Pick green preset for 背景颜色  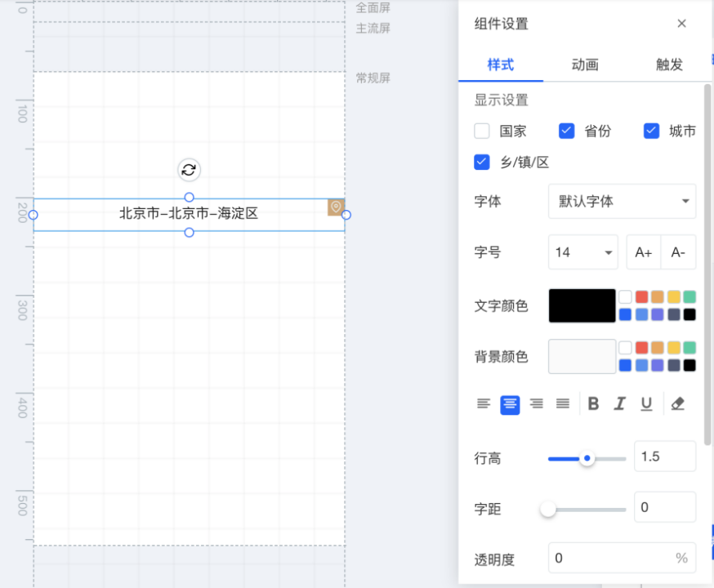pyautogui.click(x=689, y=348)
